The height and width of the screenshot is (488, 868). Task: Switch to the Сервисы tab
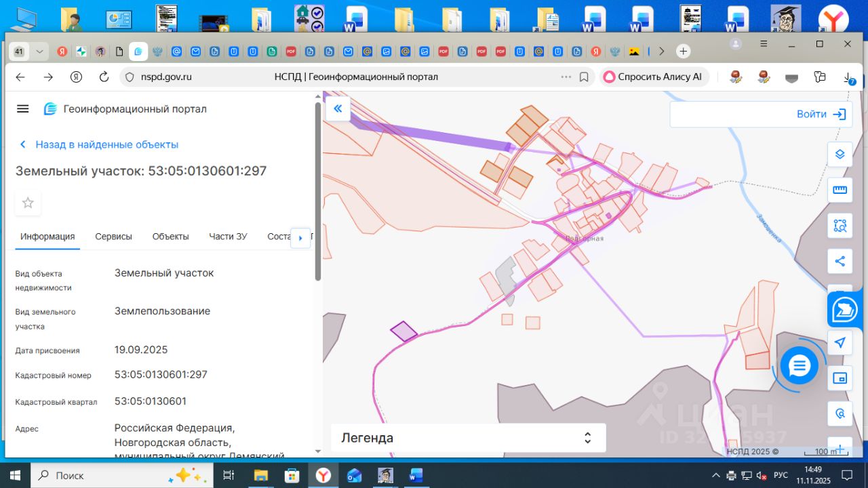(113, 237)
